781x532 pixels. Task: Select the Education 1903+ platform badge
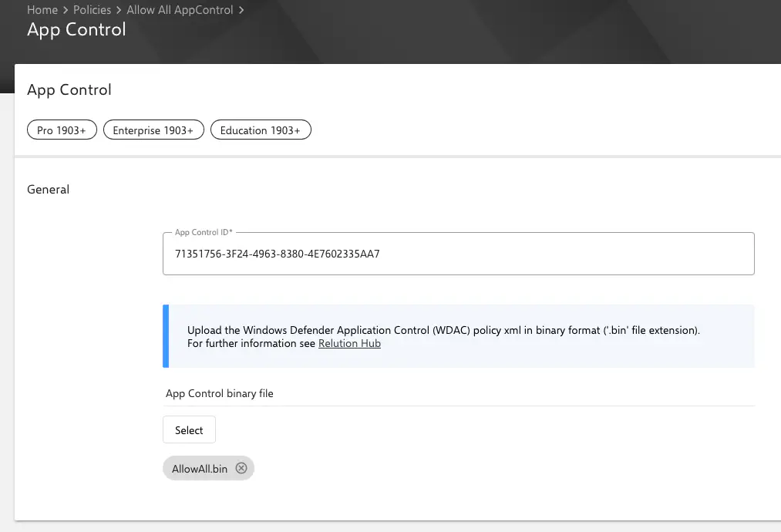[261, 130]
